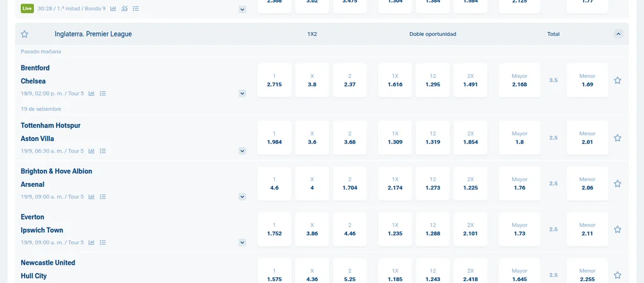Select 2X odds 1.491 for Brentford vs Chelsea

(x=470, y=80)
